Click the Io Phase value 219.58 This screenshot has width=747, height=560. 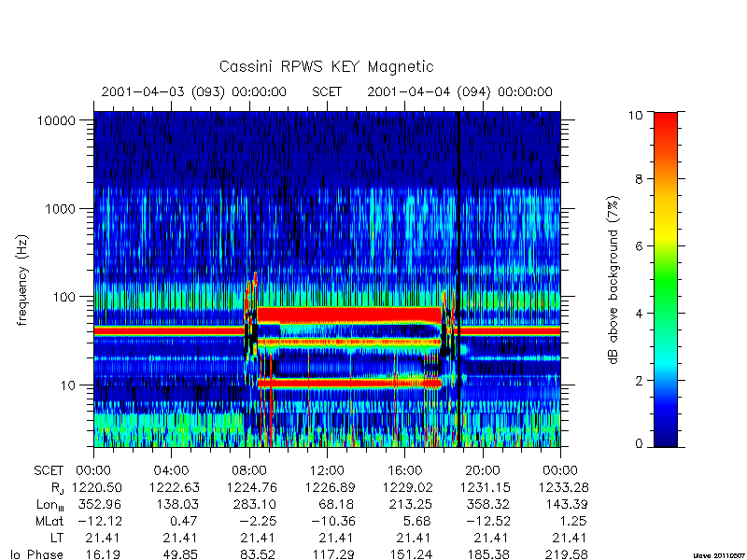[x=567, y=554]
